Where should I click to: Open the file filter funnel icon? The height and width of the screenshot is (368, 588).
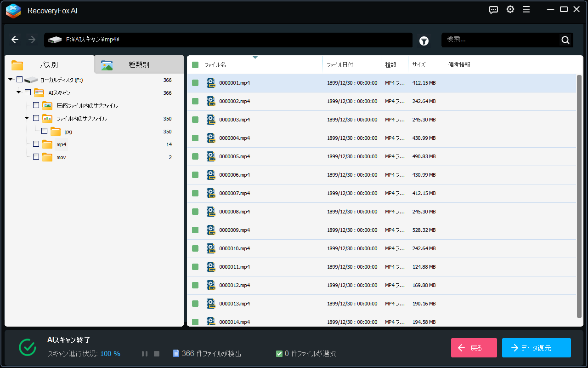point(424,41)
